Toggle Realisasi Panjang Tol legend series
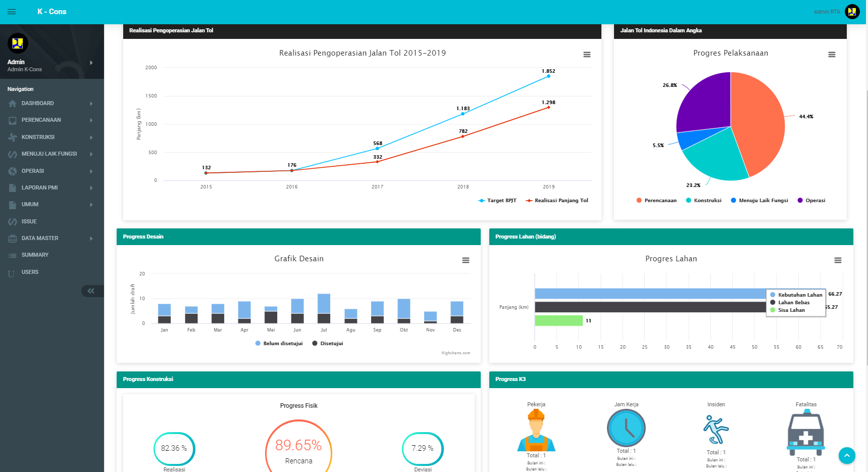Screen dimensions: 868x472 coord(557,201)
